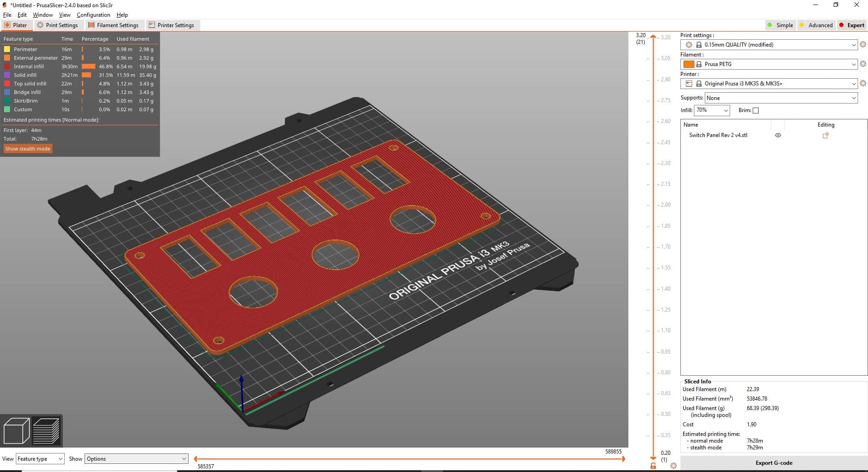This screenshot has height=472, width=868.
Task: Toggle Perimeter feature type visibility swatch
Action: 7,49
